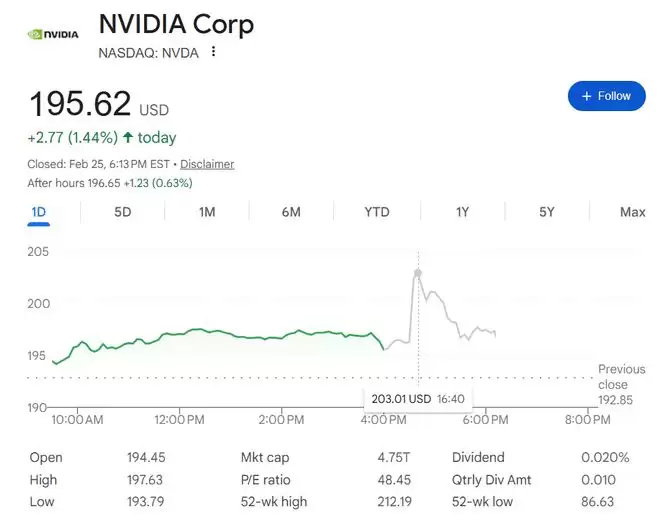Switch to the 1M chart tab
The width and height of the screenshot is (660, 521).
click(207, 212)
